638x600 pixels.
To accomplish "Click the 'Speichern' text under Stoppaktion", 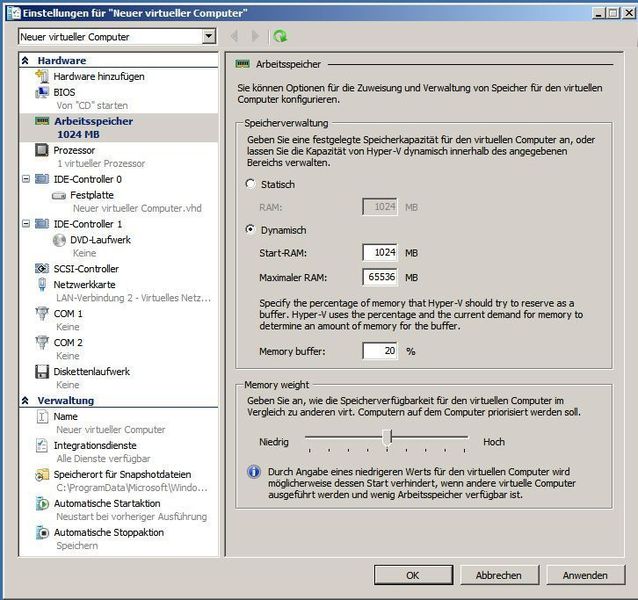I will (77, 546).
